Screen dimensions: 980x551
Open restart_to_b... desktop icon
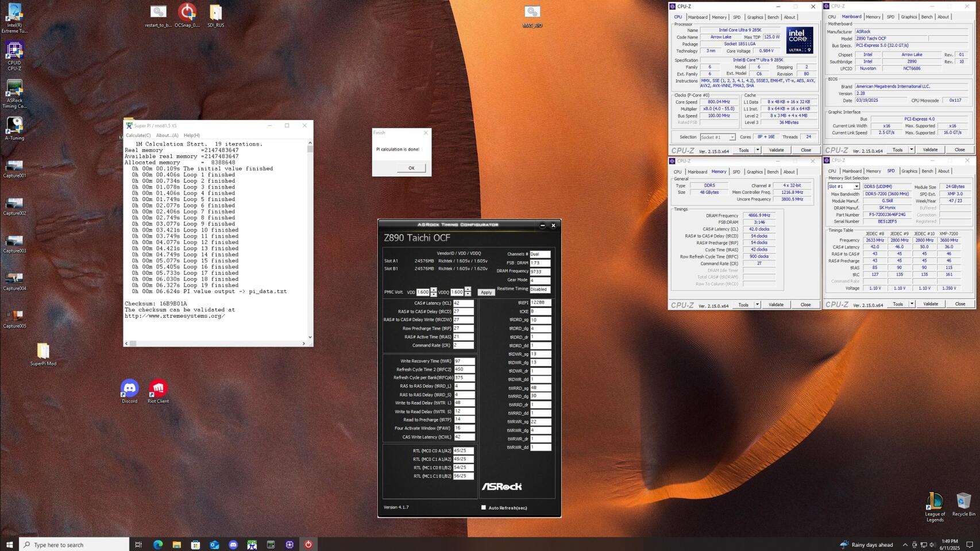tap(158, 16)
